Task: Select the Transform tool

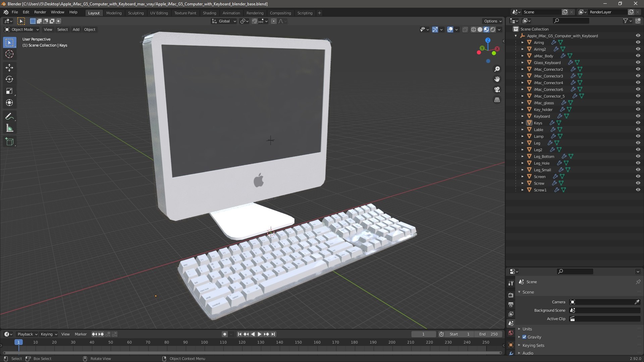Action: pyautogui.click(x=9, y=103)
